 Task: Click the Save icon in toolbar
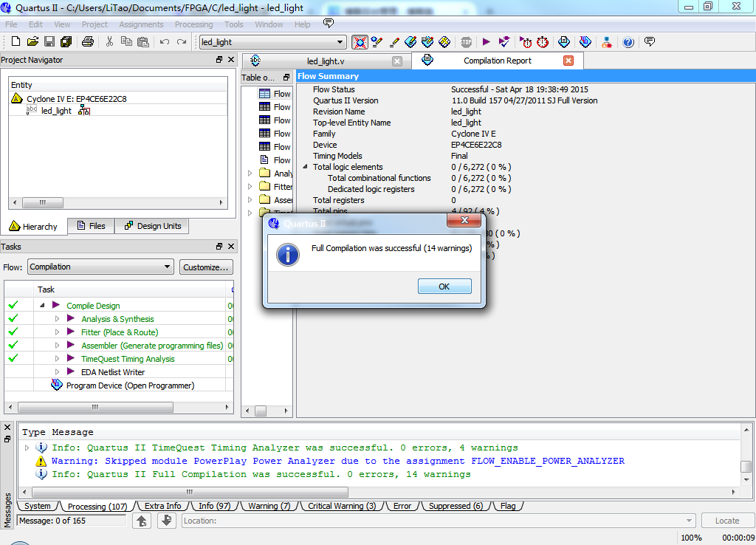(49, 42)
